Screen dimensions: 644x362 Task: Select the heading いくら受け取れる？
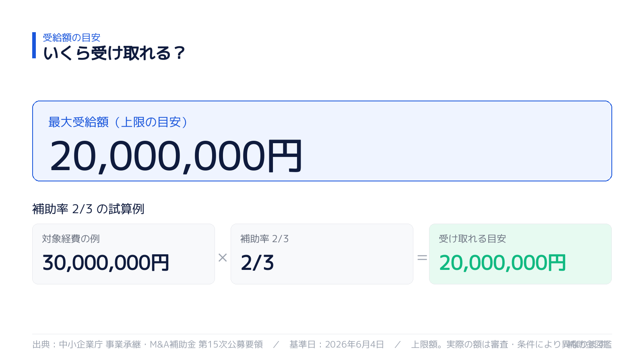(114, 53)
